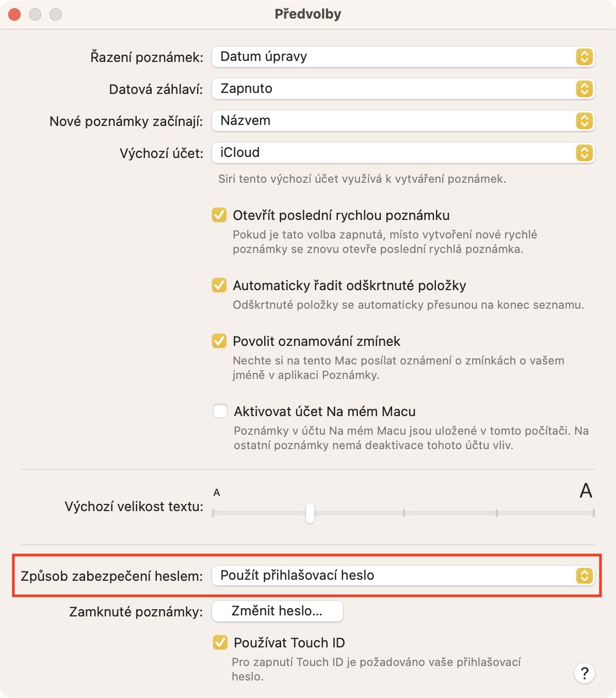616x698 pixels.
Task: Click the help question mark button
Action: point(584,673)
